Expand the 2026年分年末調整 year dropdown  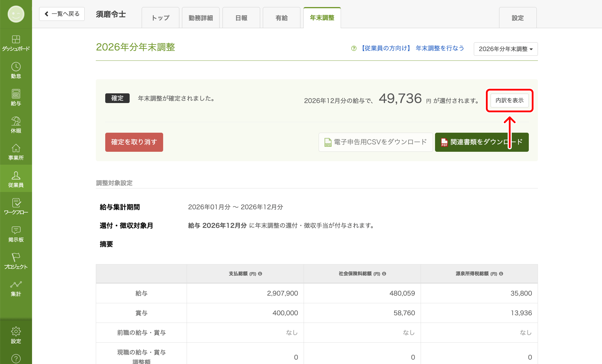(x=506, y=49)
